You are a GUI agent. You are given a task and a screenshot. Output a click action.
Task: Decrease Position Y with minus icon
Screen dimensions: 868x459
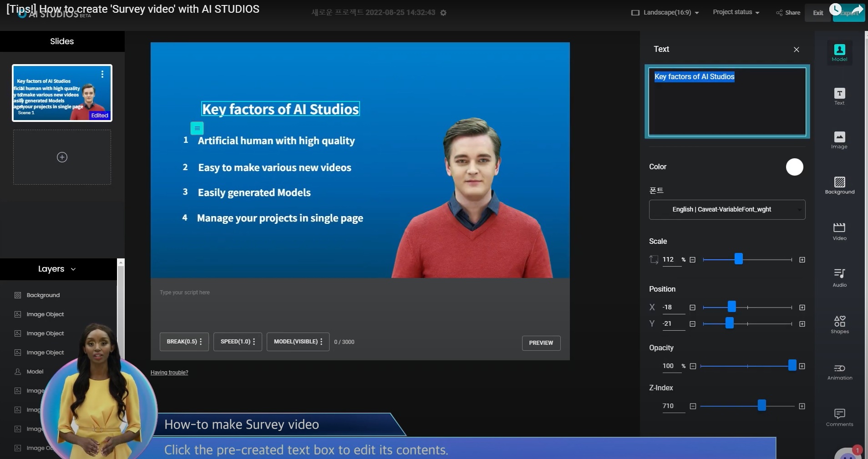[692, 324]
